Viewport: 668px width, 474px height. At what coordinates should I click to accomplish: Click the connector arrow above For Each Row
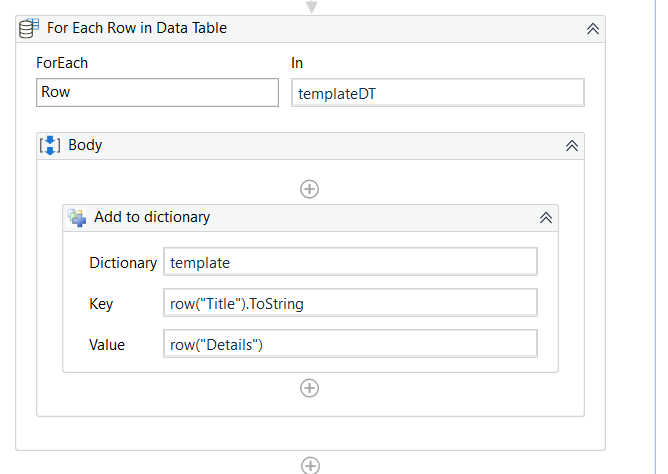point(311,6)
